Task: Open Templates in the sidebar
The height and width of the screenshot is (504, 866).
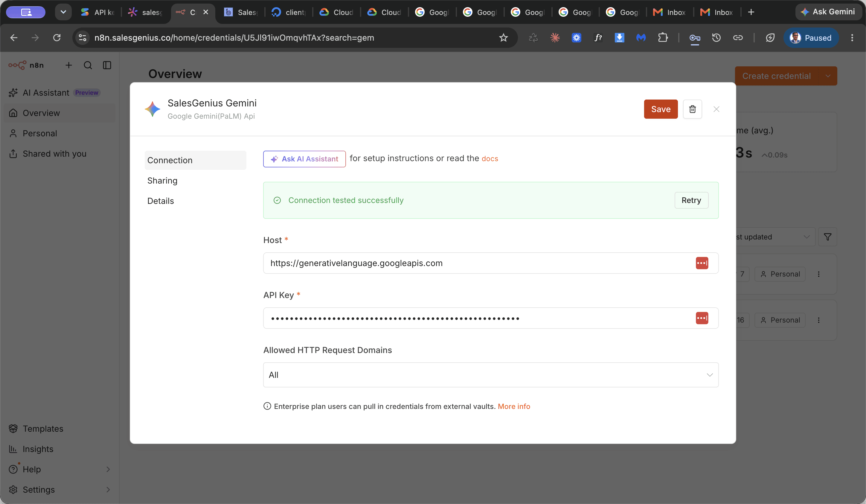Action: click(60, 429)
